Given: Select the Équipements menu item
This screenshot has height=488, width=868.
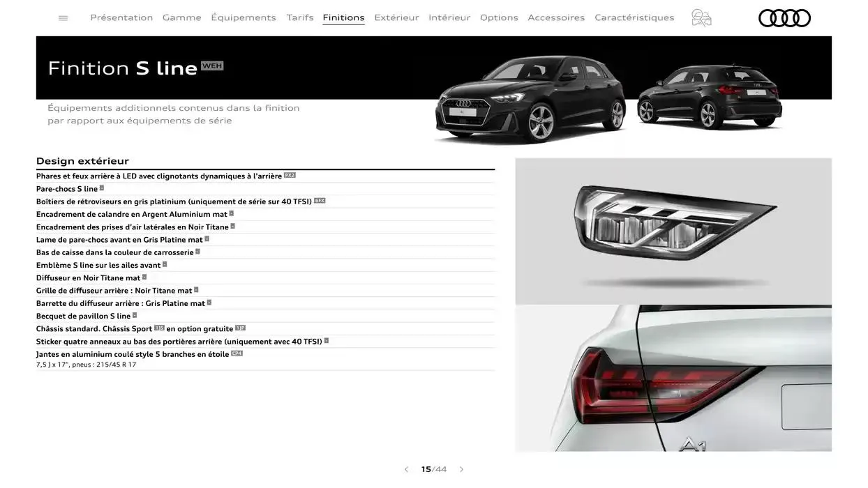Looking at the screenshot, I should click(x=243, y=17).
